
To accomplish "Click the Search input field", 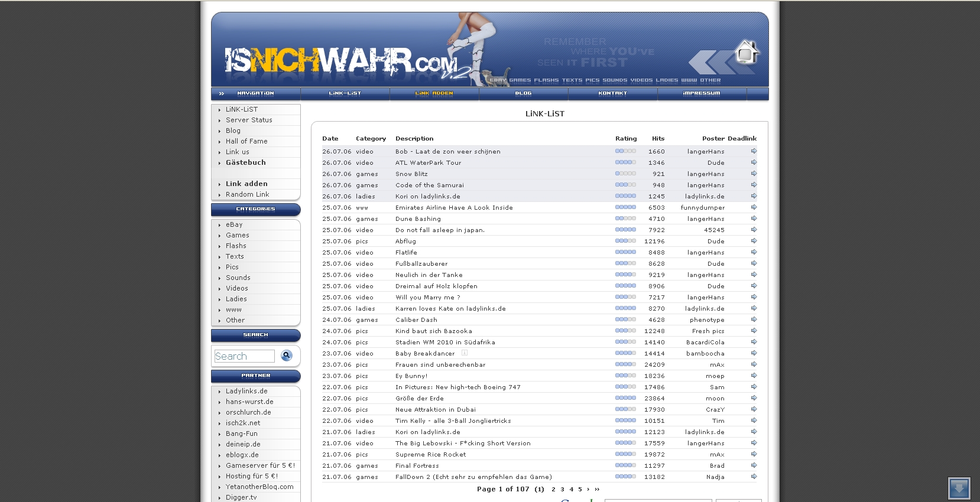I will pos(244,356).
